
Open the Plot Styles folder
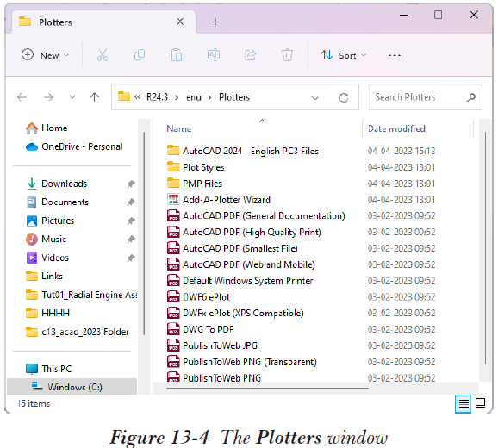pyautogui.click(x=196, y=167)
